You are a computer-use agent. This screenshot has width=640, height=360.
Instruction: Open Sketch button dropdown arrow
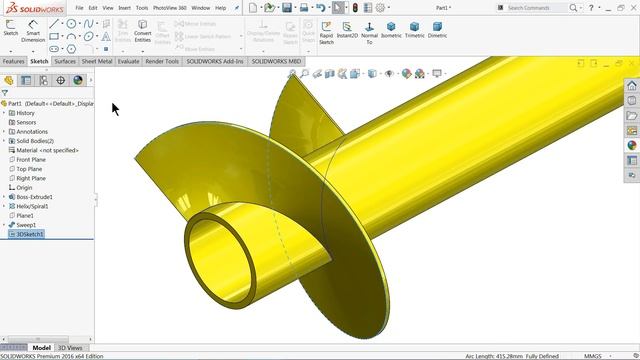(x=11, y=51)
